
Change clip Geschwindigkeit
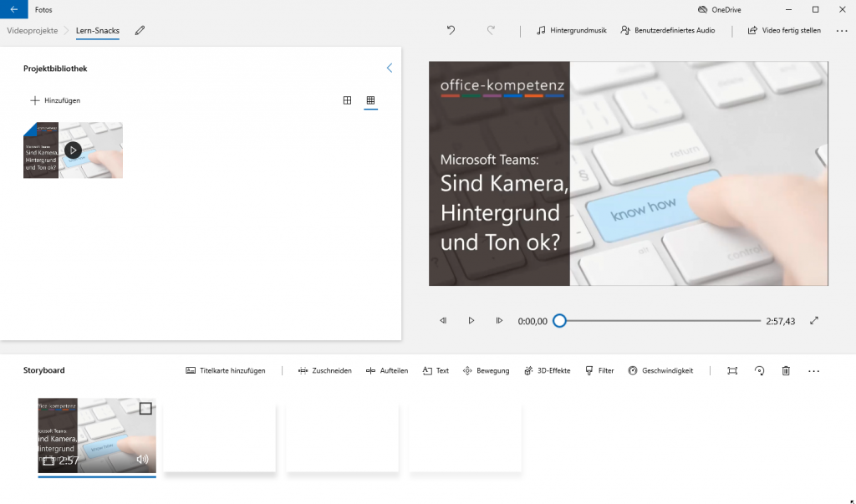tap(660, 371)
